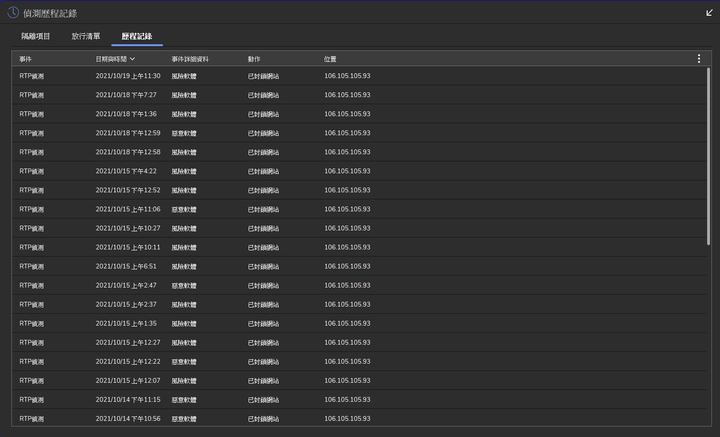The height and width of the screenshot is (437, 720).
Task: Sort by the 事件 column header
Action: click(x=26, y=59)
